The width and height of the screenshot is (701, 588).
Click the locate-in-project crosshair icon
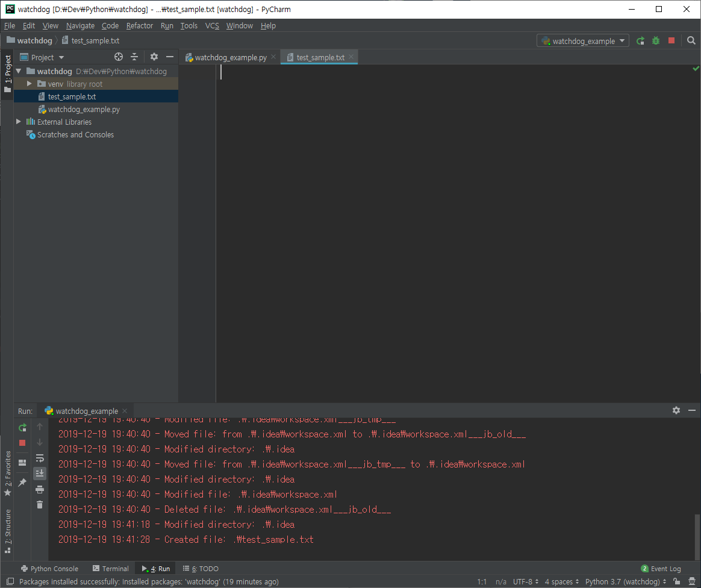pos(119,57)
